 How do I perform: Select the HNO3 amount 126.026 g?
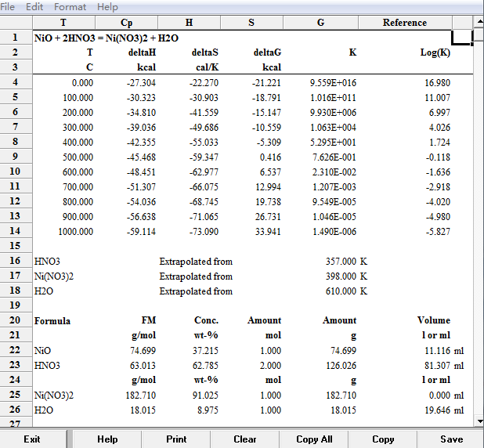point(341,365)
